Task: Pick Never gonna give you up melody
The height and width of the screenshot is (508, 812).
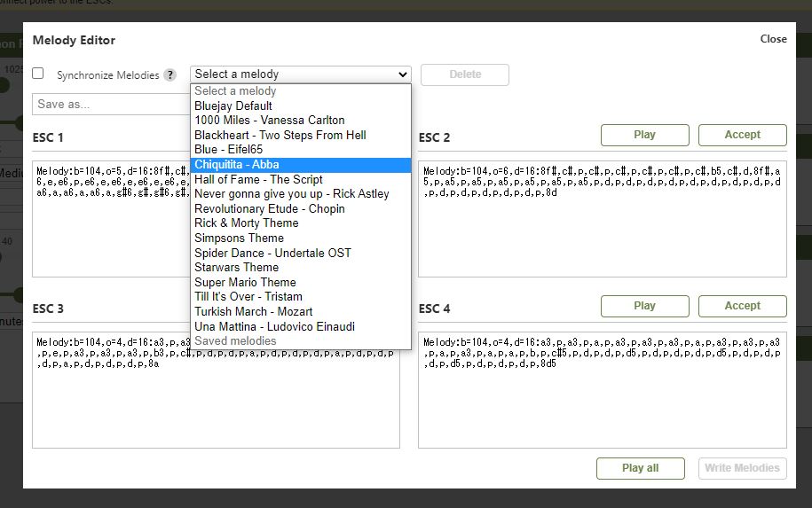Action: [x=301, y=194]
